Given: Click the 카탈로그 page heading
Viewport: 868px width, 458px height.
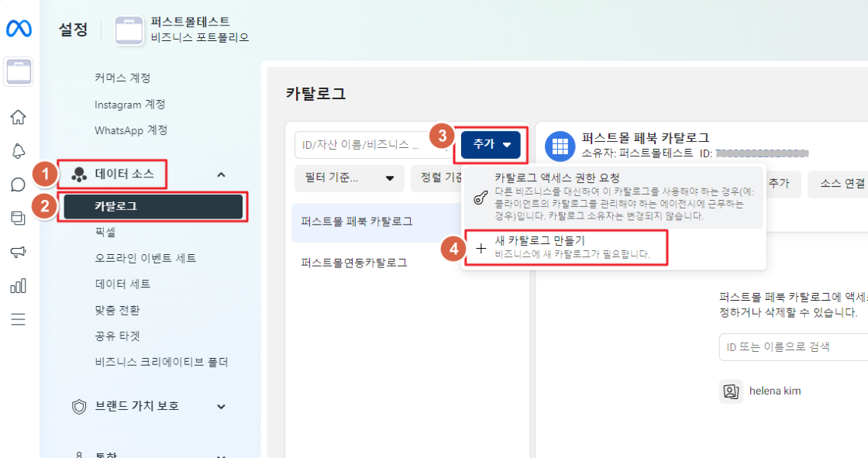Looking at the screenshot, I should (316, 94).
